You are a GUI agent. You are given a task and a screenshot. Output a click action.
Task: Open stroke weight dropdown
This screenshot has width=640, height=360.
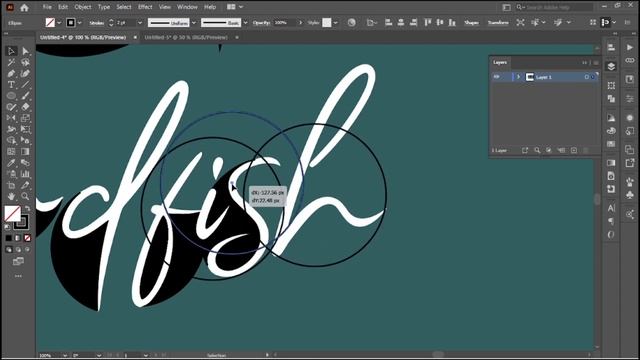click(x=140, y=23)
